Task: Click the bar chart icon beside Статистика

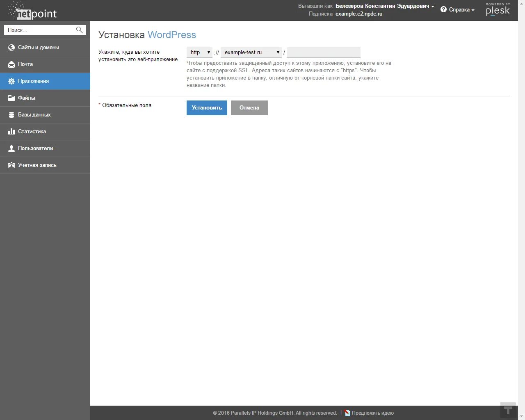Action: point(11,132)
